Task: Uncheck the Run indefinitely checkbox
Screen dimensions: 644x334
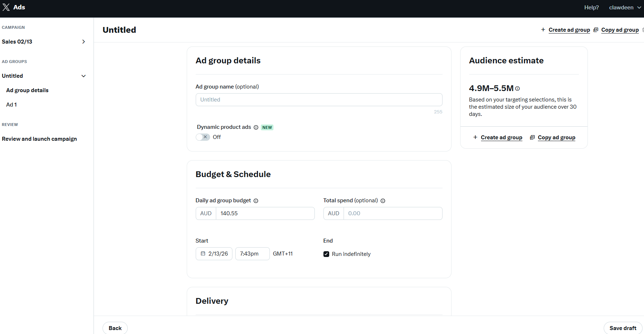Action: 326,254
